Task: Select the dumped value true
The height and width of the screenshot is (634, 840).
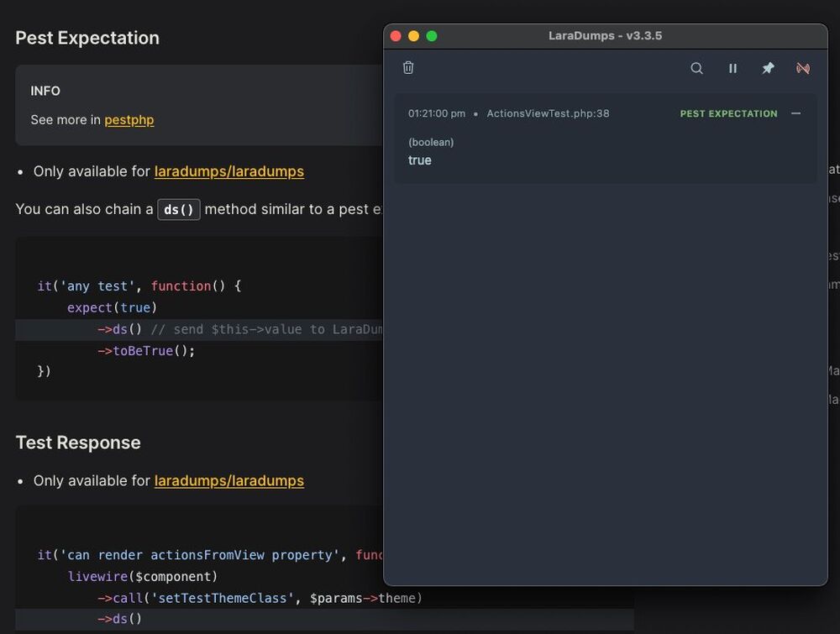Action: (x=419, y=160)
